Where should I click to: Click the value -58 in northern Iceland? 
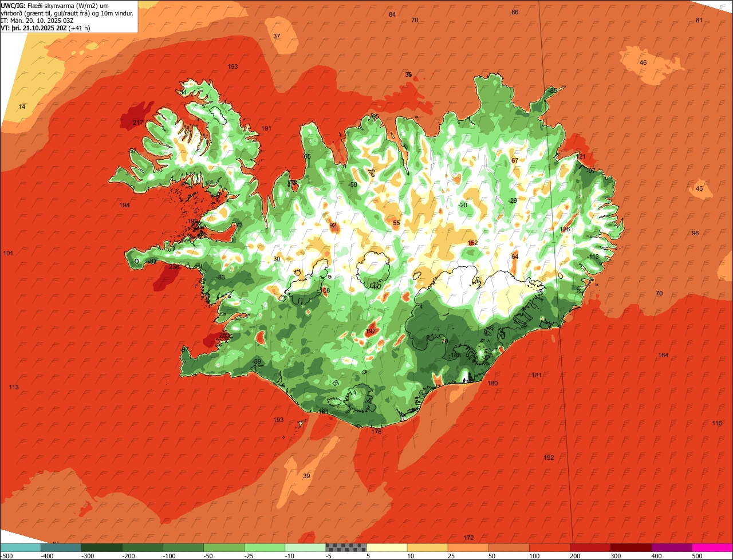coord(353,184)
